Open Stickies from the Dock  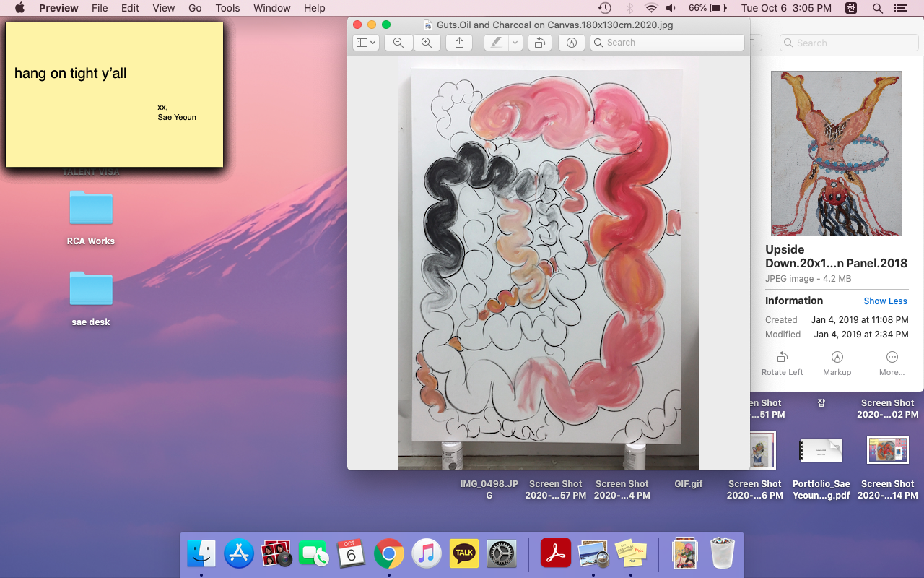[631, 554]
